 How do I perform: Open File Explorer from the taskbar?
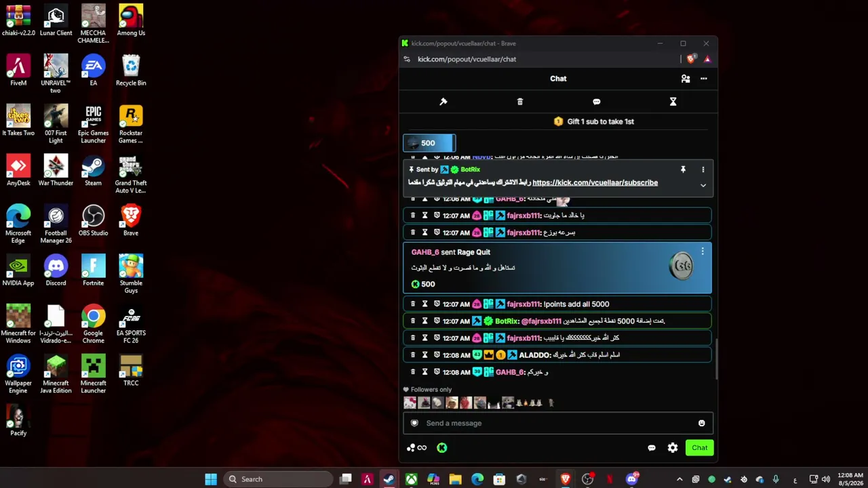(x=455, y=479)
